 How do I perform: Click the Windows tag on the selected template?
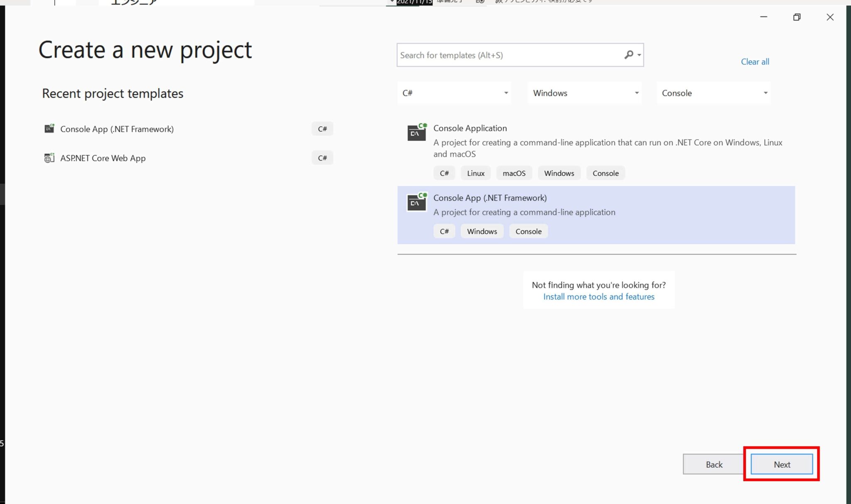pyautogui.click(x=482, y=231)
